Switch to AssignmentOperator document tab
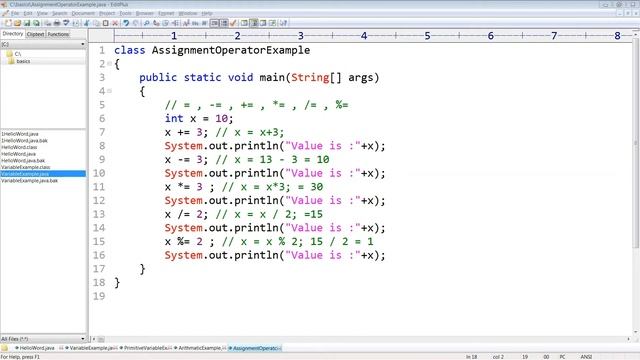Image resolution: width=640 pixels, height=360 pixels. (x=255, y=348)
